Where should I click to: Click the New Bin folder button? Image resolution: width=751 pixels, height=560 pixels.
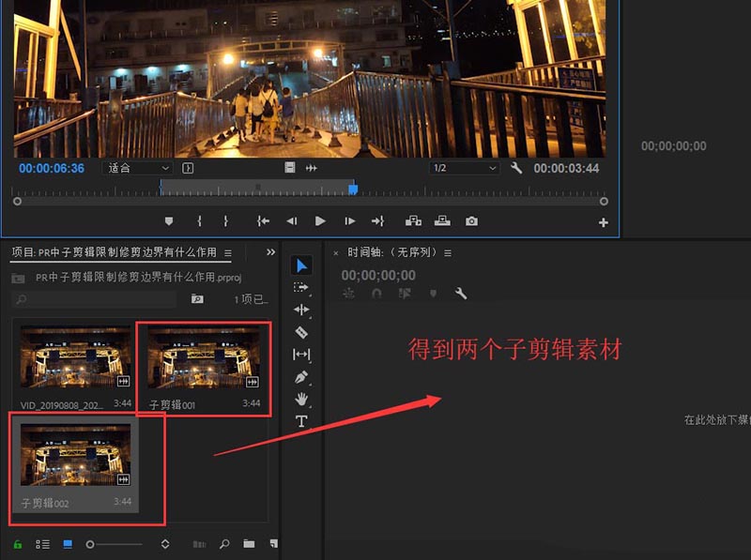click(x=249, y=544)
